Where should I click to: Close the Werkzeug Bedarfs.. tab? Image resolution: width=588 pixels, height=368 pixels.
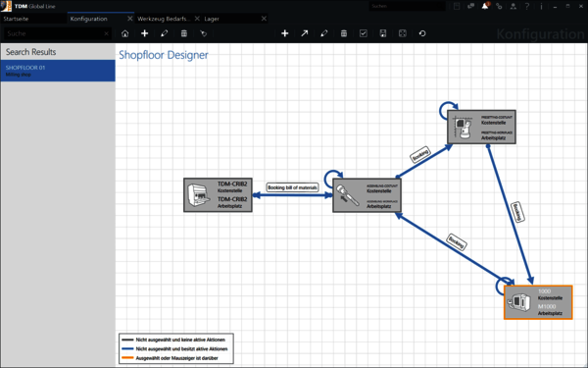(x=197, y=19)
